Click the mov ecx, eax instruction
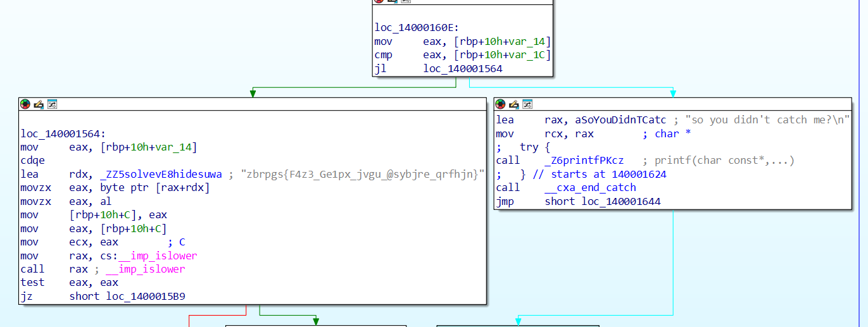 click(x=69, y=242)
